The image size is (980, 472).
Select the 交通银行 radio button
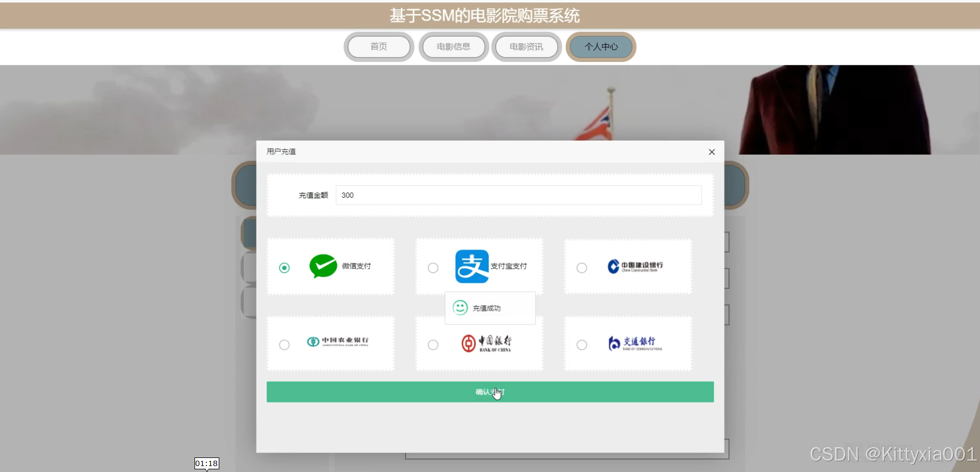pos(582,345)
